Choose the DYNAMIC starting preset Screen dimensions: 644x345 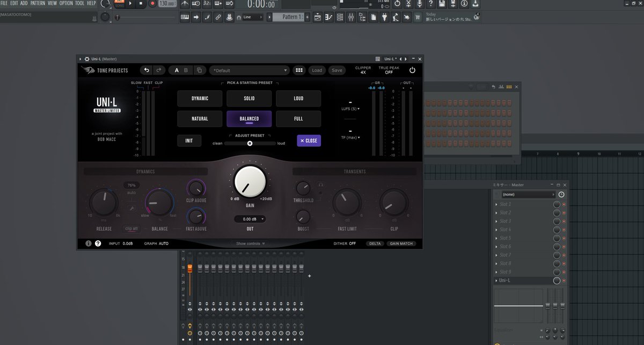(200, 98)
